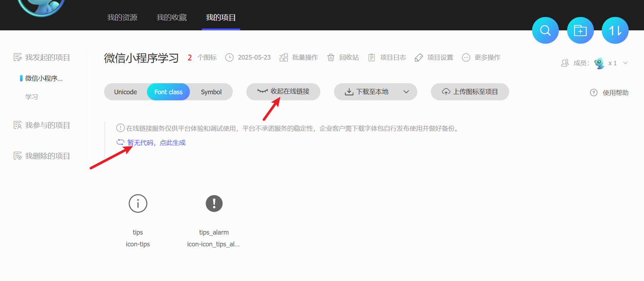This screenshot has width=644, height=281.
Task: Click the 2 个图标 icon count
Action: point(202,57)
